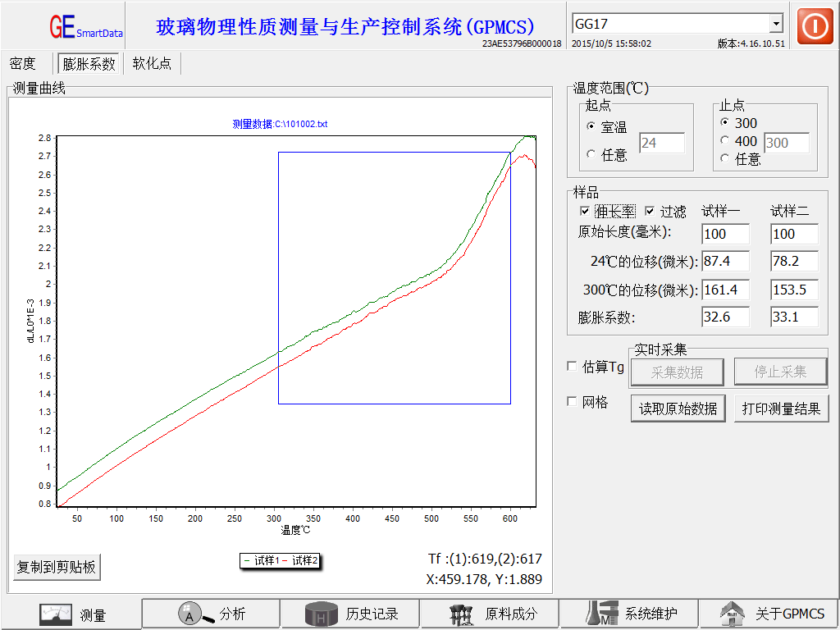Click the serial number 23AE53796B000018
840x630 pixels.
522,43
